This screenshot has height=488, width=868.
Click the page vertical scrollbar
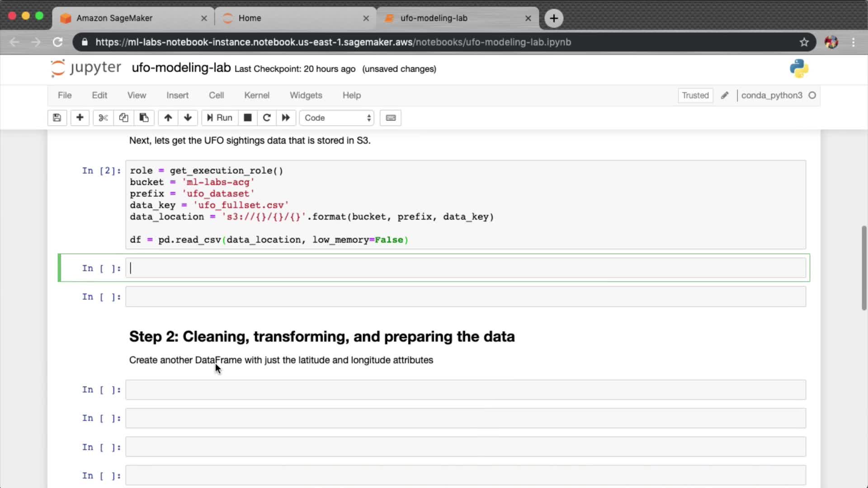pos(864,268)
